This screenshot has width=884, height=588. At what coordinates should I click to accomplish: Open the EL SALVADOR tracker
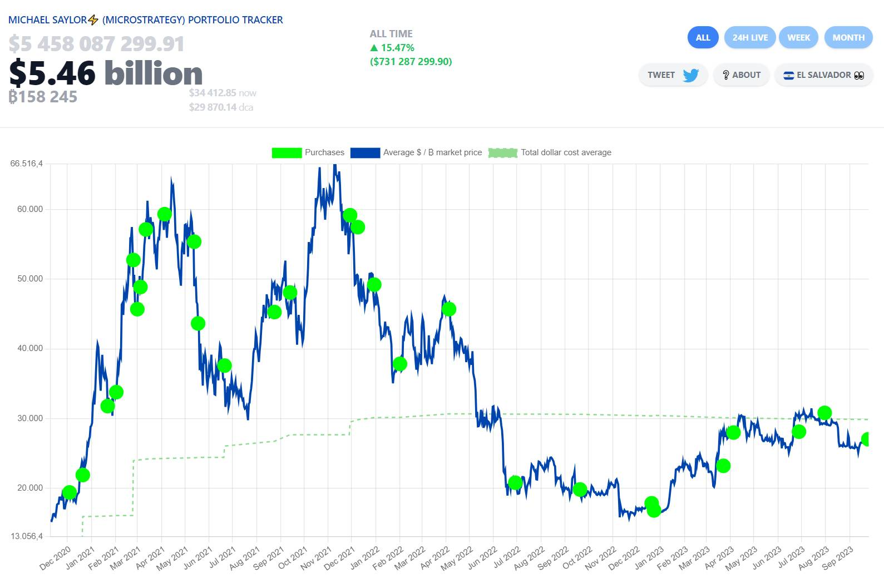point(823,75)
